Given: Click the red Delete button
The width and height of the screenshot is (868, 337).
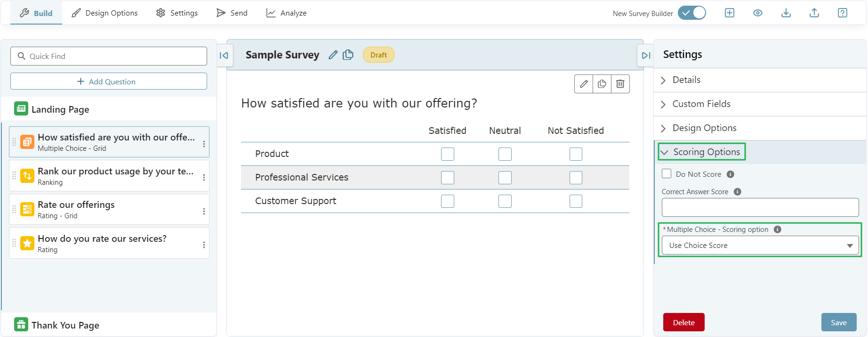Looking at the screenshot, I should pos(683,322).
